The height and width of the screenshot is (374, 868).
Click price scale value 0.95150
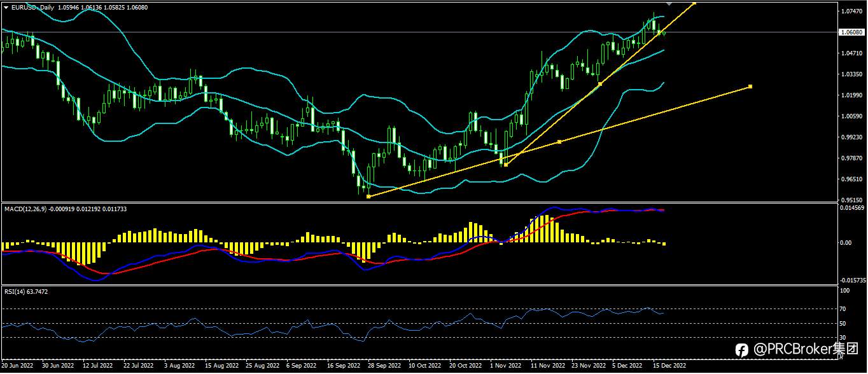coord(851,199)
